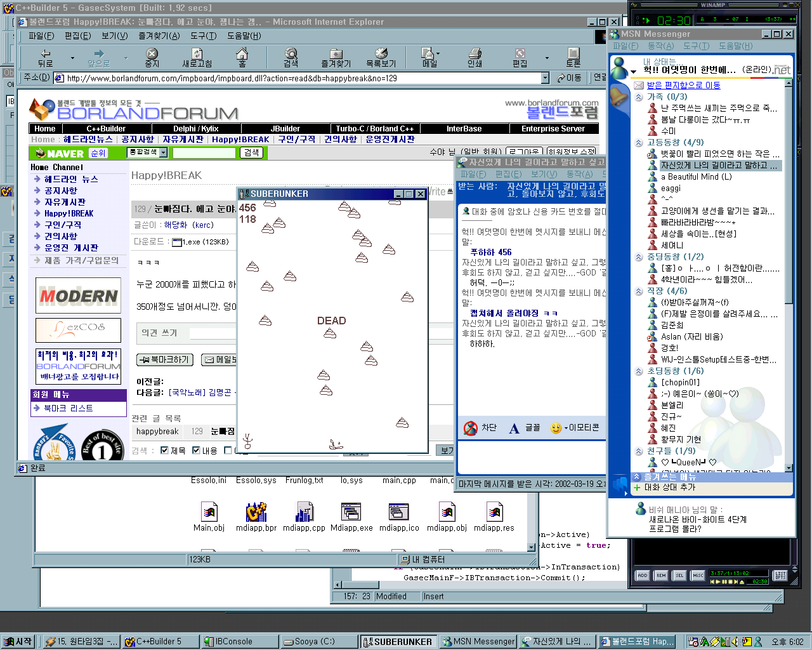Select the mdiapp.res resource file icon
Image resolution: width=812 pixels, height=650 pixels.
[x=494, y=517]
